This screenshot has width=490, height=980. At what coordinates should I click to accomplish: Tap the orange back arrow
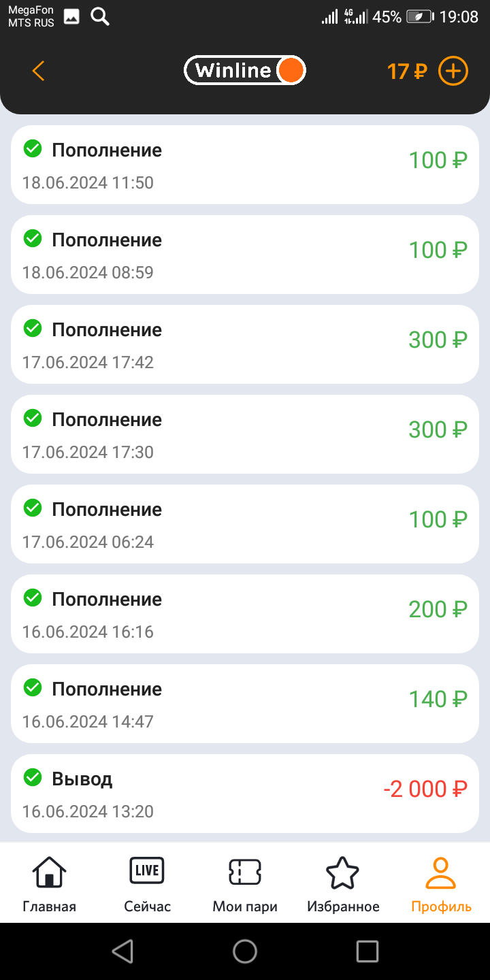point(38,71)
